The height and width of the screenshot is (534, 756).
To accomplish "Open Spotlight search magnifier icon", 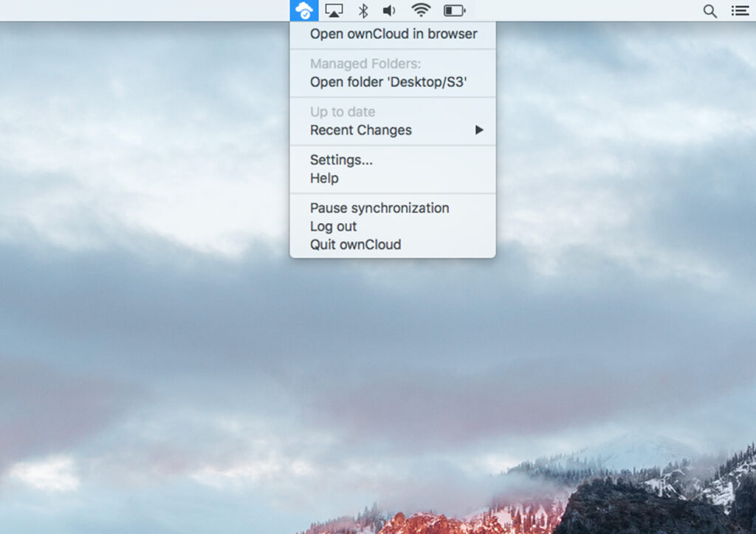I will [709, 10].
